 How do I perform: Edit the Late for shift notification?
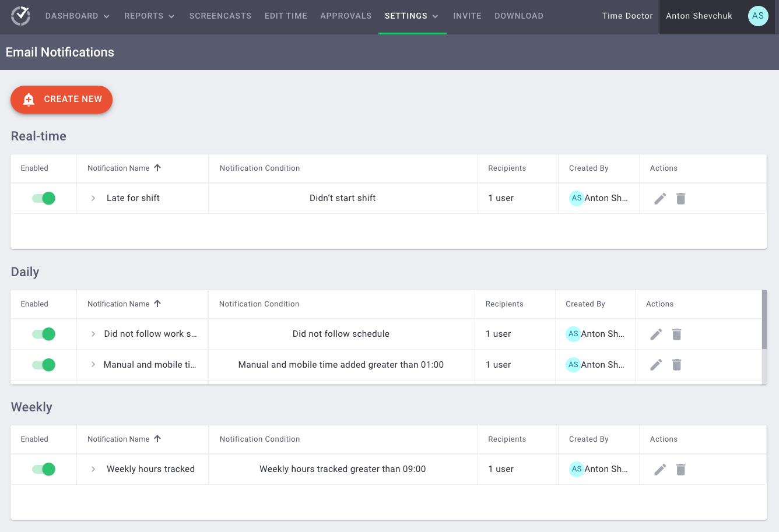point(659,198)
